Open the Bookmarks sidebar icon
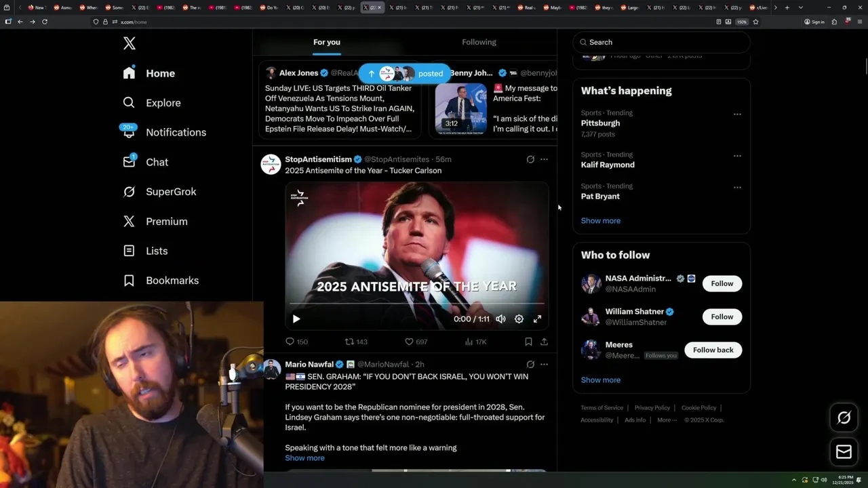Viewport: 868px width, 488px height. 129,280
